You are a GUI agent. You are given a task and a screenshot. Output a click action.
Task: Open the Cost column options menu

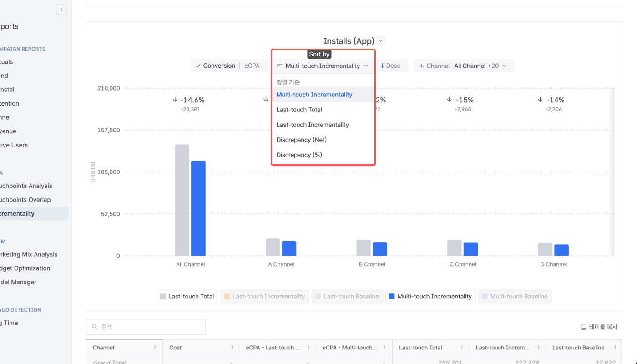pos(232,348)
